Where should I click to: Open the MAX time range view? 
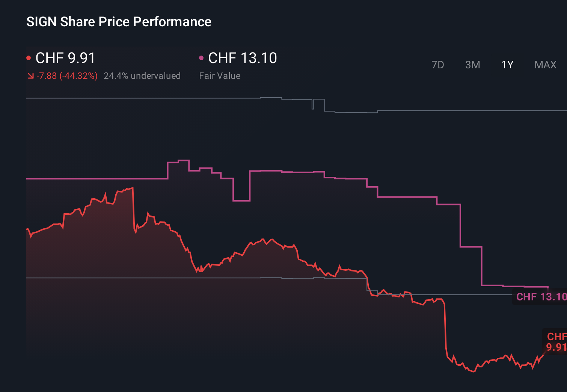545,65
